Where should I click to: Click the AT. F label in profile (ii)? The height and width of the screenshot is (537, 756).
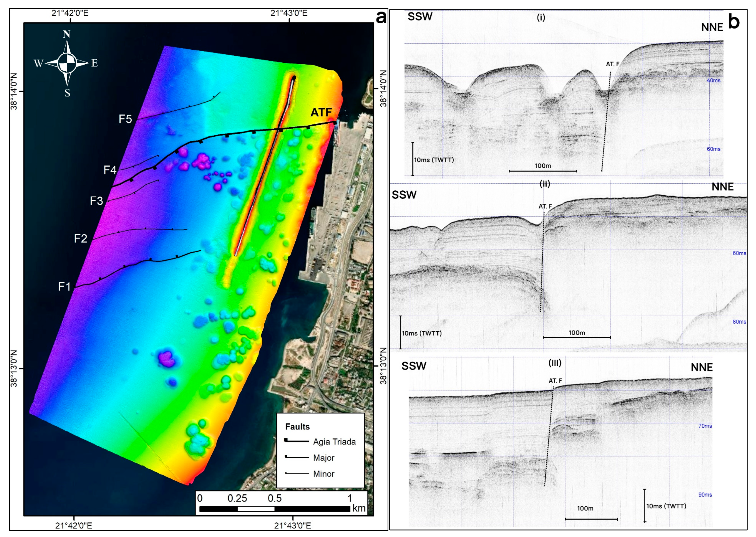(545, 206)
